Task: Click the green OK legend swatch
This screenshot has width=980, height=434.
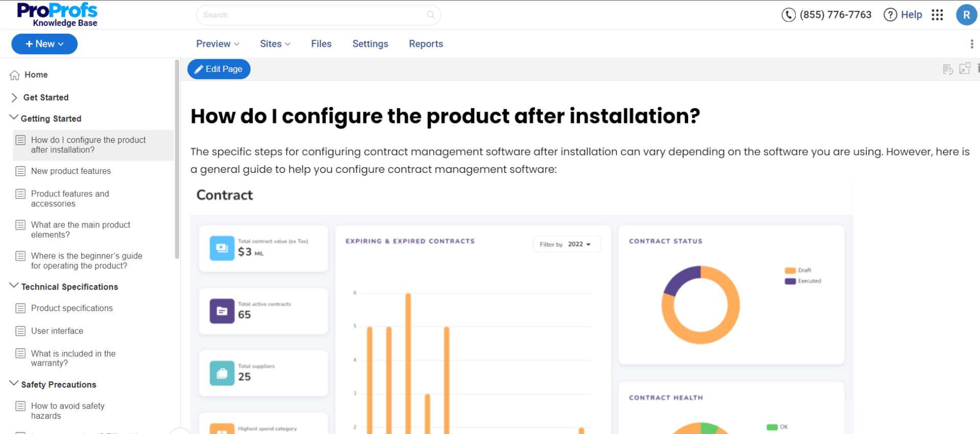Action: click(772, 427)
